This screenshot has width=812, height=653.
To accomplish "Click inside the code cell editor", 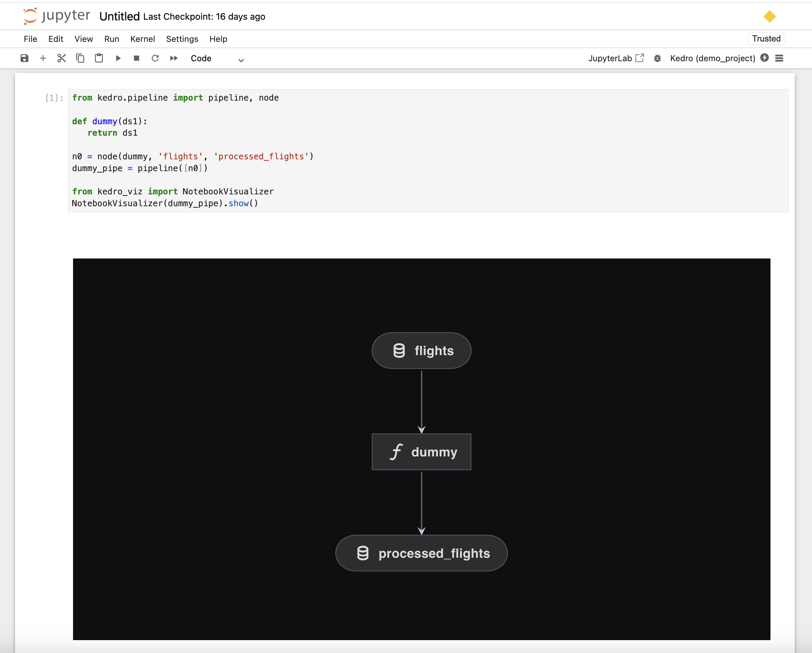I will 428,151.
